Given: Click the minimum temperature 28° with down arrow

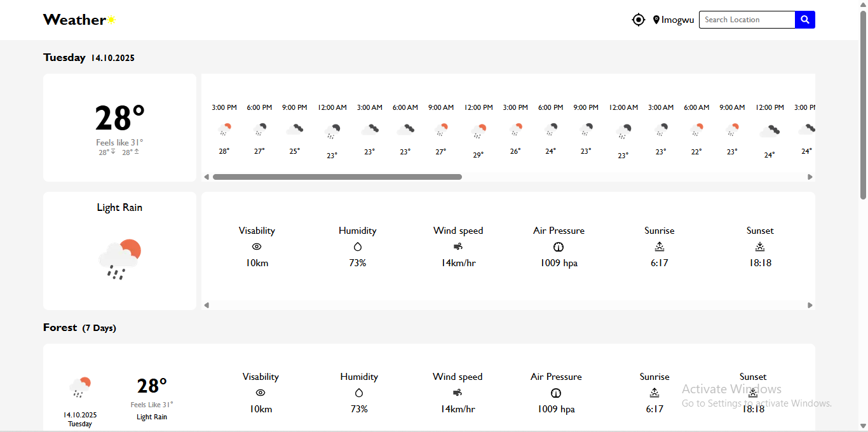Looking at the screenshot, I should (107, 152).
